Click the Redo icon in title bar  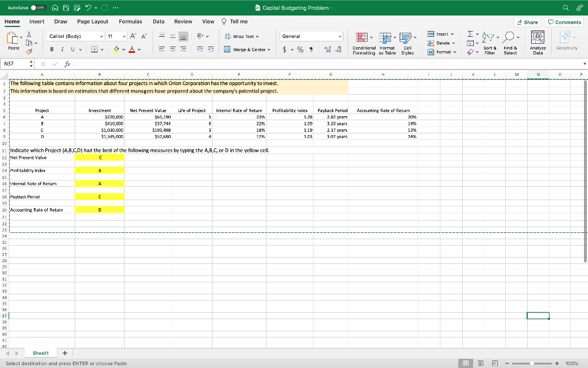point(105,7)
